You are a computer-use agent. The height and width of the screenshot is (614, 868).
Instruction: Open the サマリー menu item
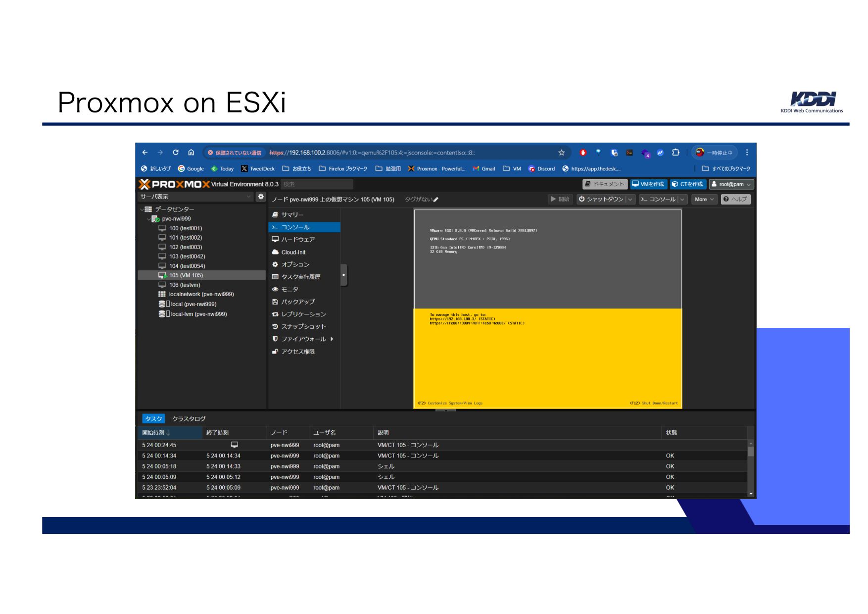point(304,214)
